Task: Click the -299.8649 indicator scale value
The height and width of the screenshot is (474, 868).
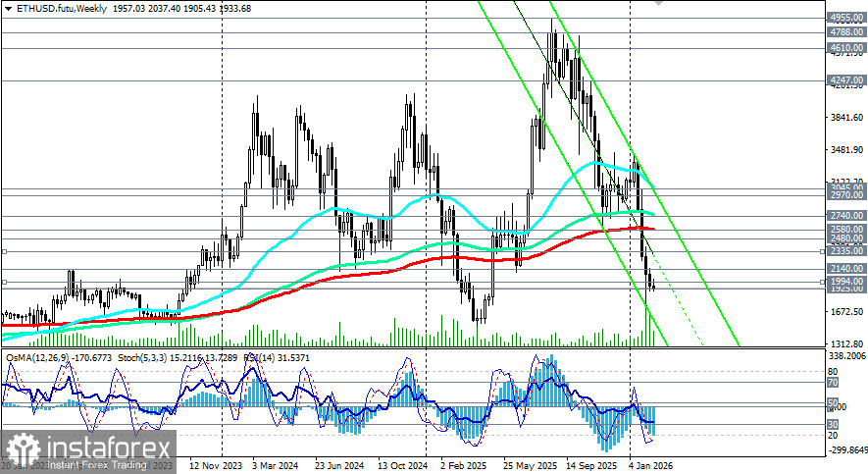Action: (x=847, y=450)
